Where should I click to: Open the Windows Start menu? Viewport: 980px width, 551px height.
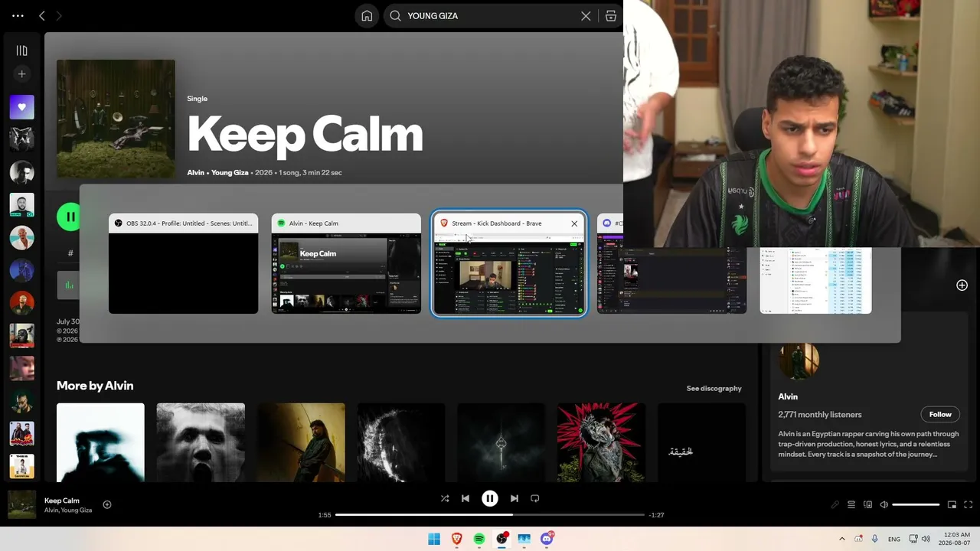(x=434, y=539)
